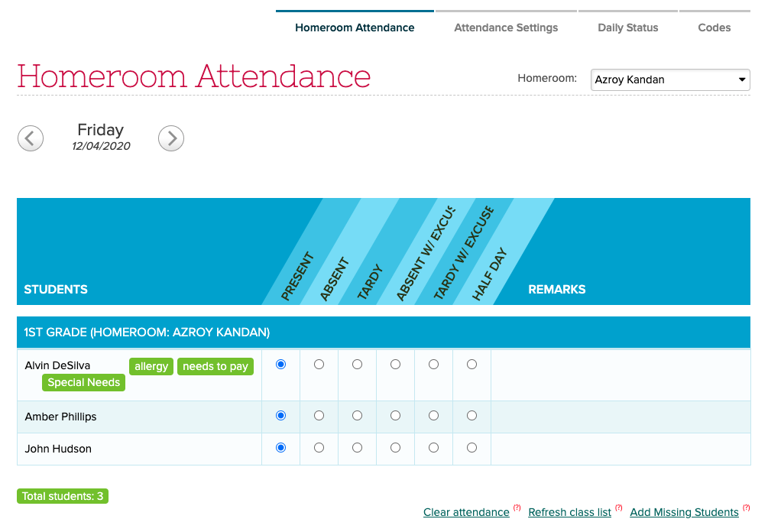The width and height of the screenshot is (768, 532).
Task: Switch to Attendance Settings tab
Action: pos(506,28)
